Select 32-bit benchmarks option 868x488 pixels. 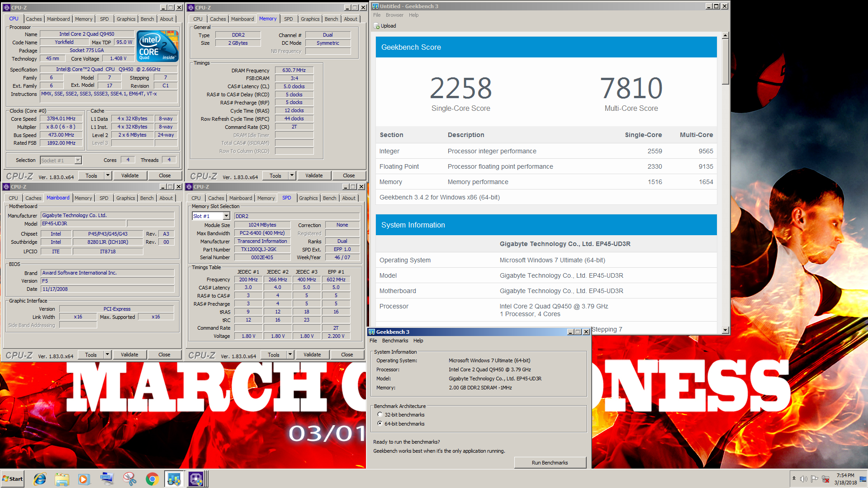(380, 414)
